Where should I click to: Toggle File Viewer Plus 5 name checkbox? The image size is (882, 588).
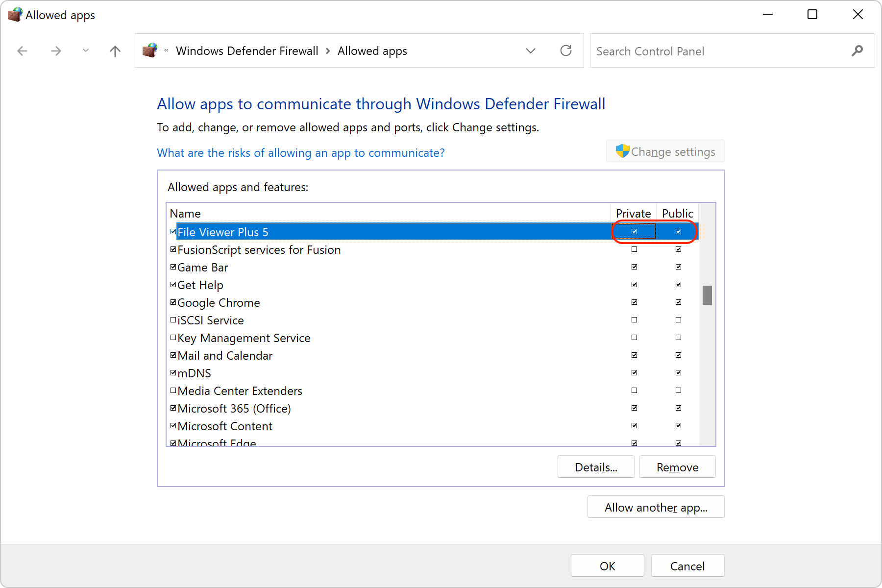[x=173, y=232]
